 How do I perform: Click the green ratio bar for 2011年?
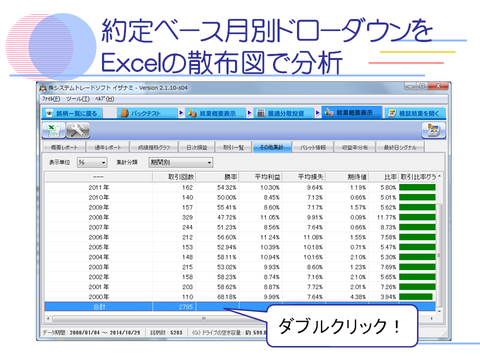417,188
